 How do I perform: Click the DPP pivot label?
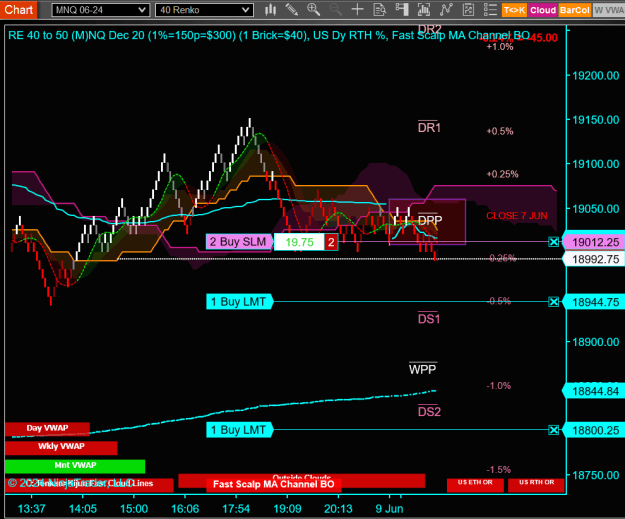pos(430,220)
